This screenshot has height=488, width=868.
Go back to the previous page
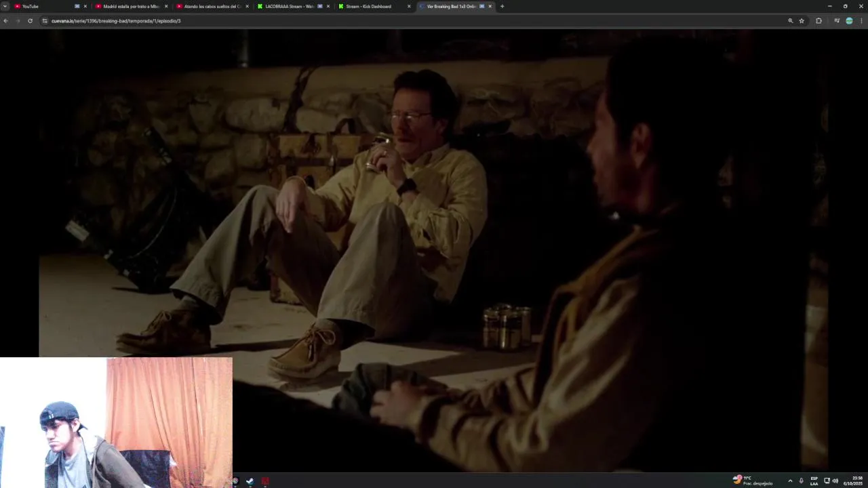pos(5,21)
